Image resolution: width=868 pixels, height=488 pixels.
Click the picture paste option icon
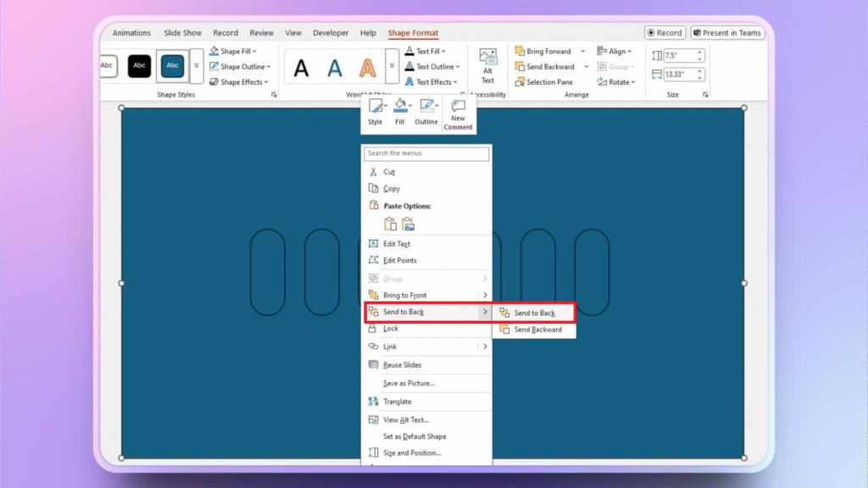point(408,225)
